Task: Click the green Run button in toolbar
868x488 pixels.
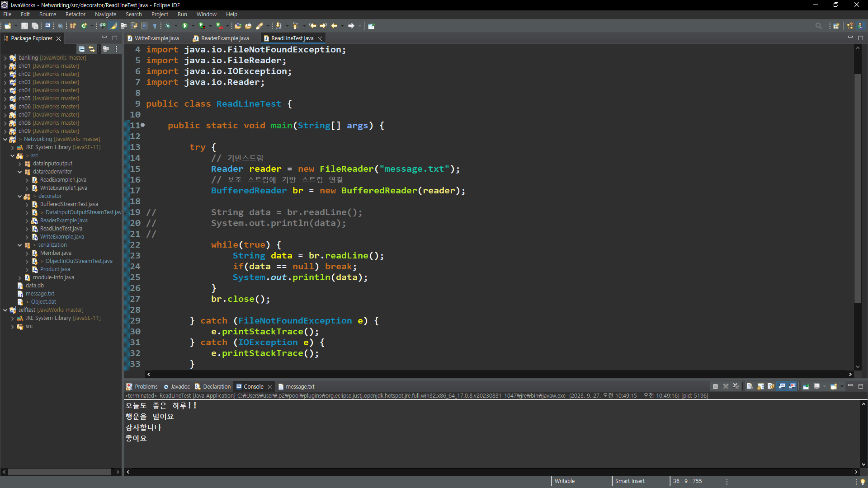Action: pyautogui.click(x=185, y=26)
